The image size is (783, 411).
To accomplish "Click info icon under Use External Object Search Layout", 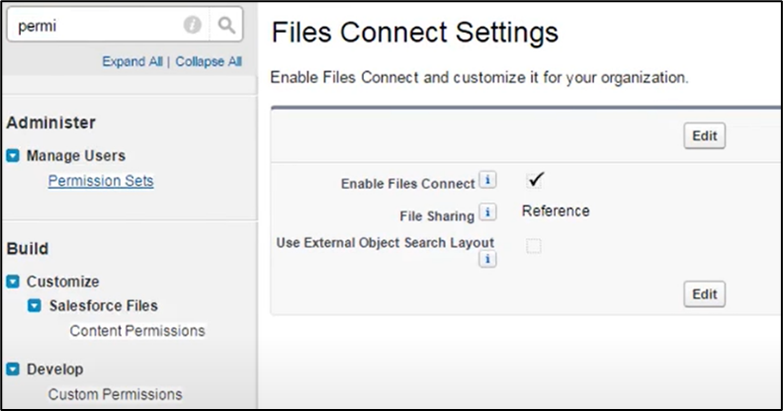I will [x=487, y=259].
